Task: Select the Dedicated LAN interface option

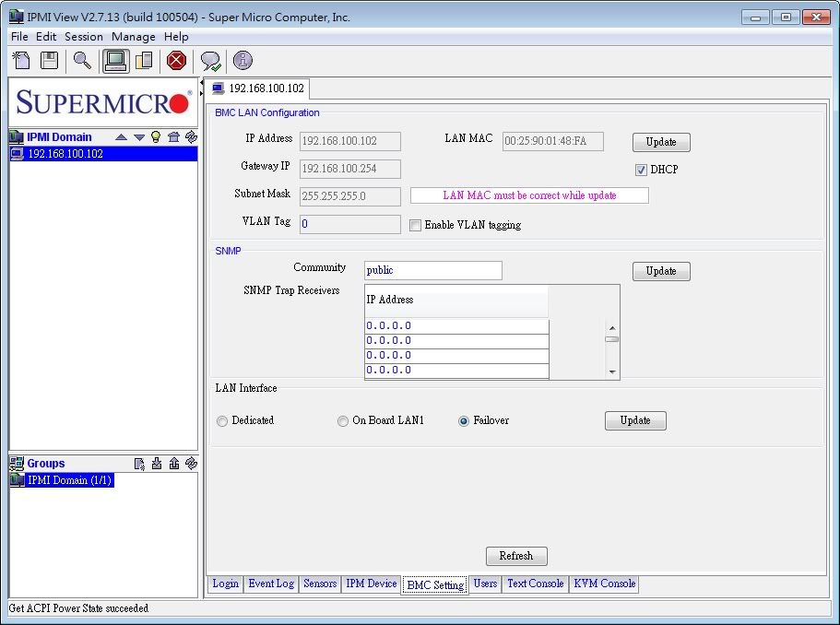Action: 222,421
